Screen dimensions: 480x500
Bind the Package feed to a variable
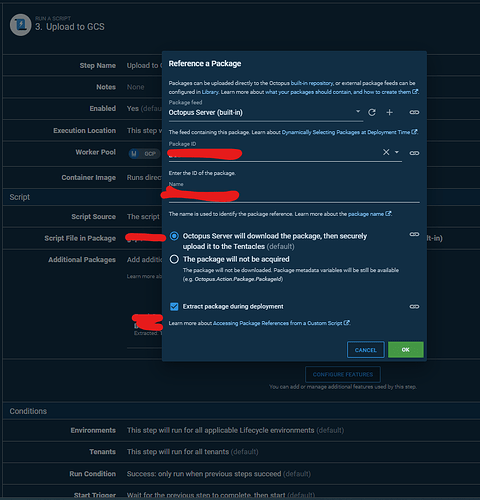[x=414, y=112]
